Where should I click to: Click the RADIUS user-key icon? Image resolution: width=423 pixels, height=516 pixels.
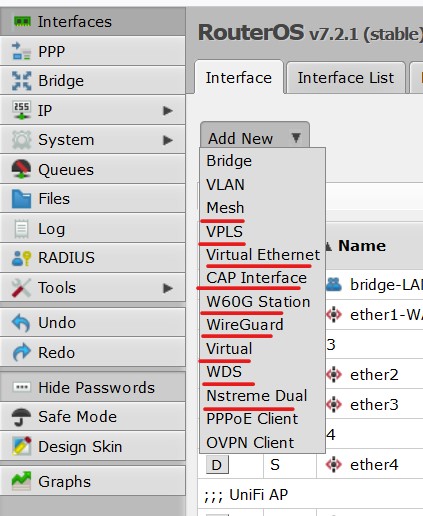pos(21,258)
